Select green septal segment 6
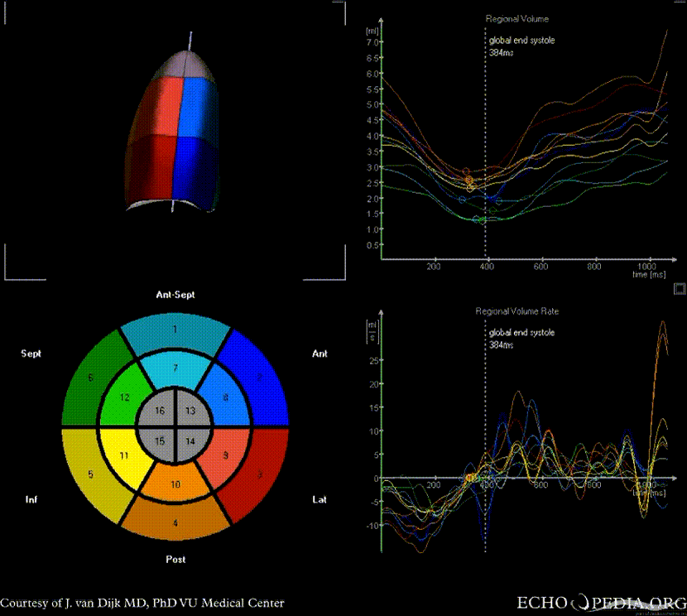The height and width of the screenshot is (616, 687). [88, 378]
